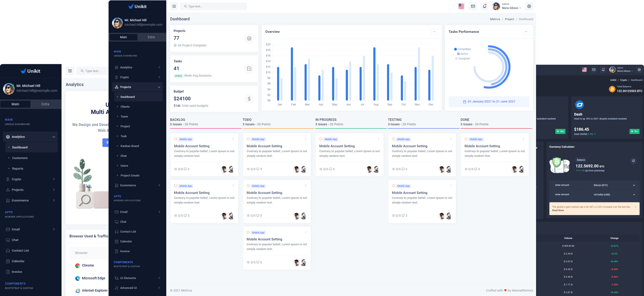
Task: Toggle the Completed legend marker in Tasks Performance
Action: [x=456, y=49]
